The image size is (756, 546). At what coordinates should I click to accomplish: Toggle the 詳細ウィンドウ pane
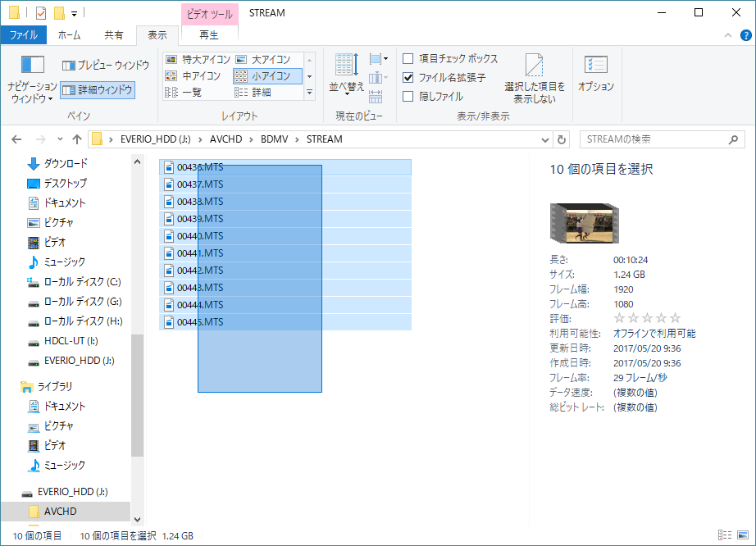point(98,90)
